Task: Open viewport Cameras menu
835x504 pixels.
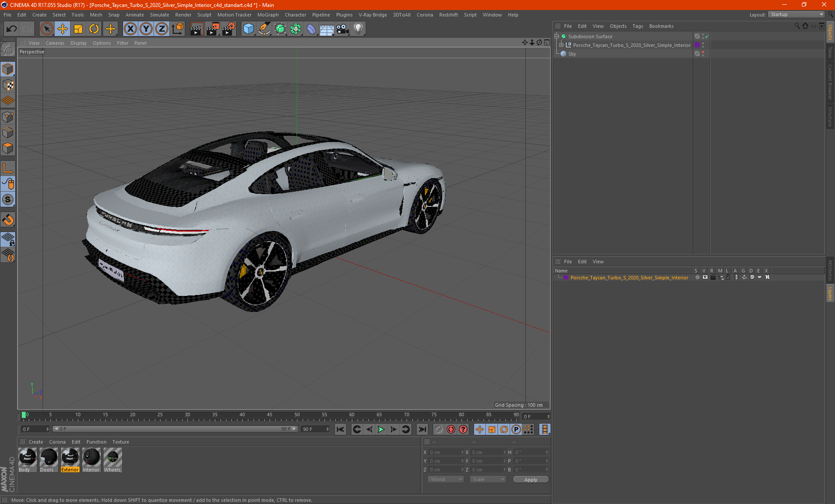Action: [55, 43]
